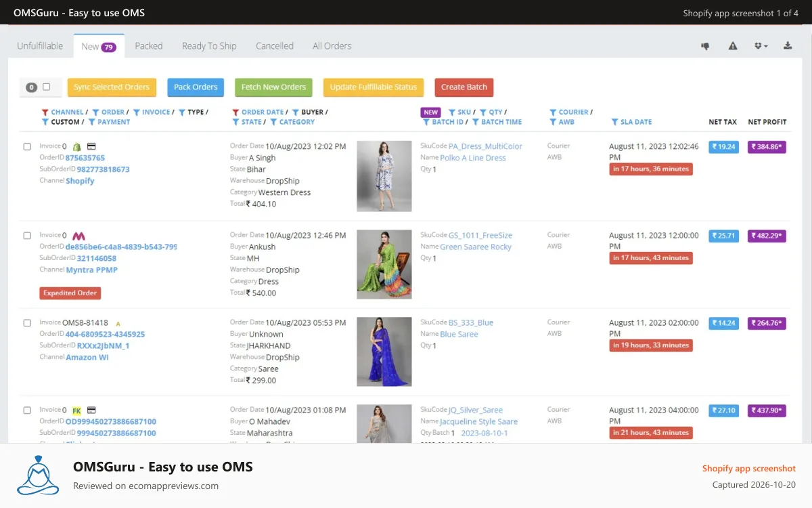The height and width of the screenshot is (508, 812).
Task: Open the Invoice column filter
Action: coord(152,112)
